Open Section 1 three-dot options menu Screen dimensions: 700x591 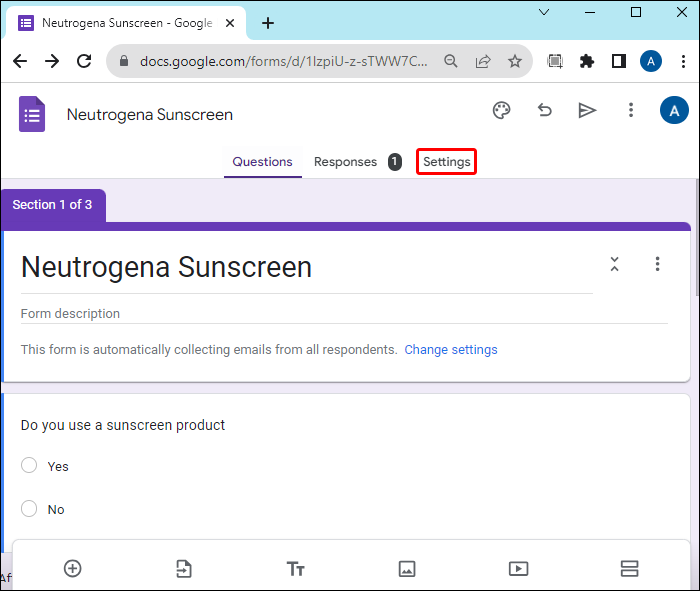(x=657, y=264)
